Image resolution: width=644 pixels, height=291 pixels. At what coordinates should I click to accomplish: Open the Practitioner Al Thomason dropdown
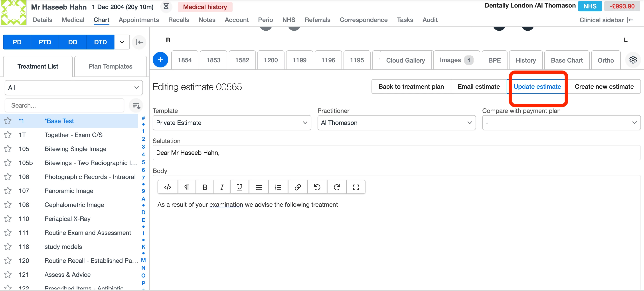click(396, 123)
